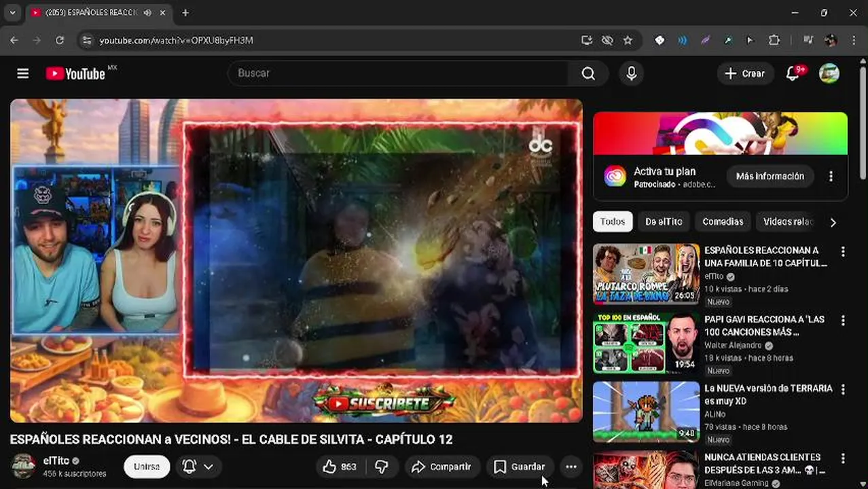This screenshot has width=868, height=489.
Task: Select the Todos filter chip
Action: pos(613,221)
